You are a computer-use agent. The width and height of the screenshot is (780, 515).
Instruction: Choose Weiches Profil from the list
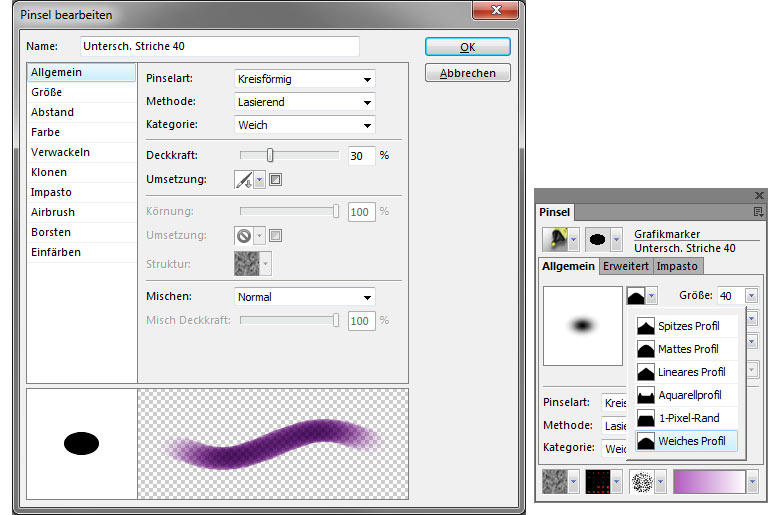[686, 441]
